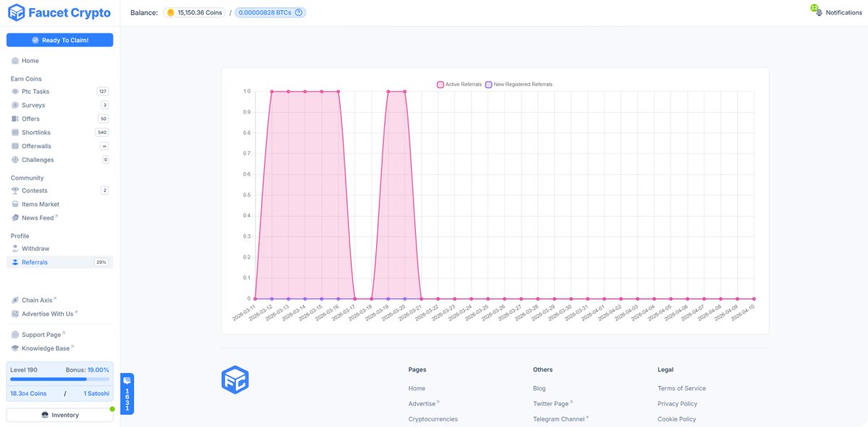Click the Challenges sidebar icon

tap(15, 160)
